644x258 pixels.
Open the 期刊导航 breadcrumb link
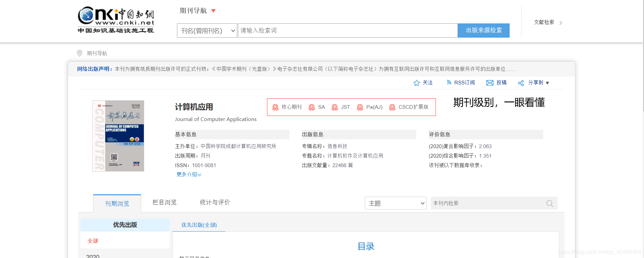click(97, 53)
